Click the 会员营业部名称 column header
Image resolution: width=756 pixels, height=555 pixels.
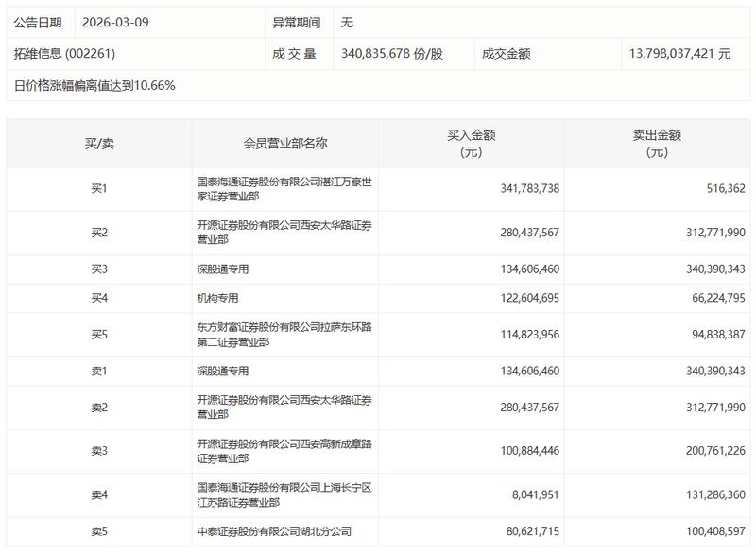(285, 137)
